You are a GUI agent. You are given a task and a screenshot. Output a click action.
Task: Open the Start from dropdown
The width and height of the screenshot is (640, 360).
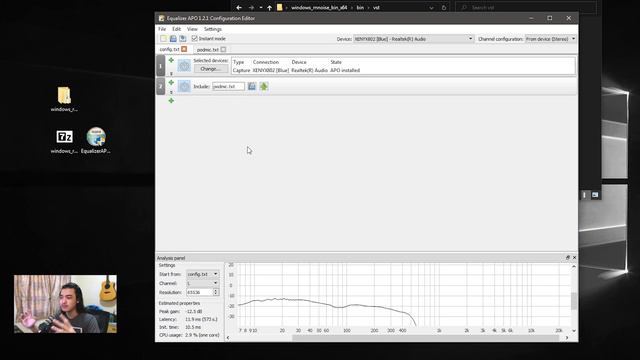(202, 274)
